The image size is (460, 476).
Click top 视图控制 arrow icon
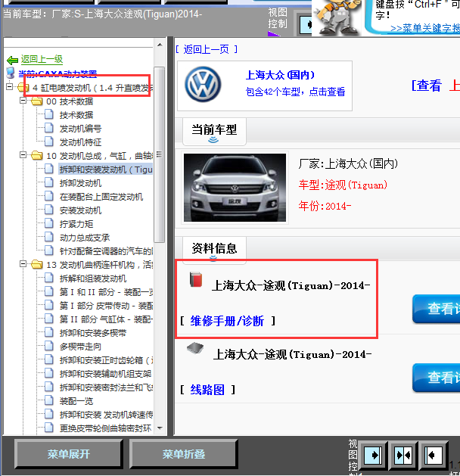(306, 24)
